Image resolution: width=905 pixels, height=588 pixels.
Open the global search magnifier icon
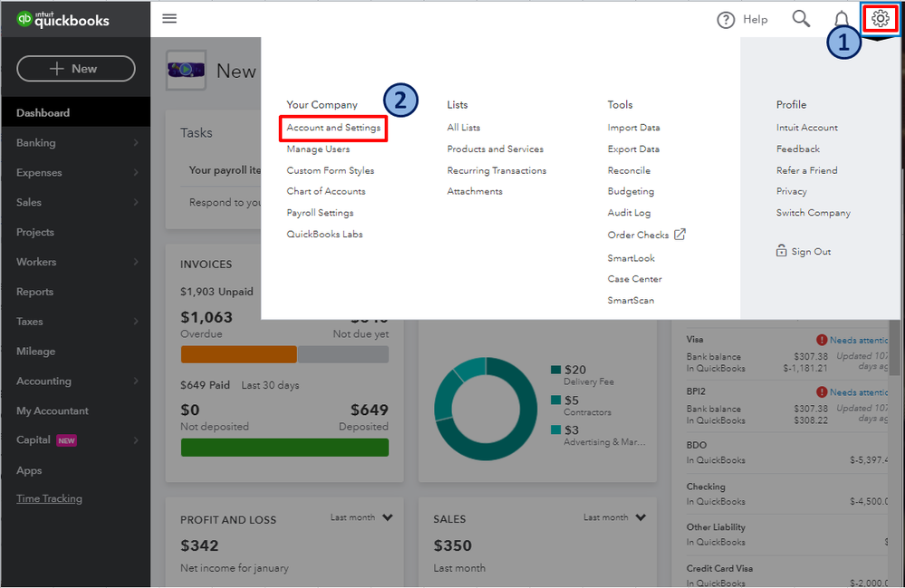point(800,18)
